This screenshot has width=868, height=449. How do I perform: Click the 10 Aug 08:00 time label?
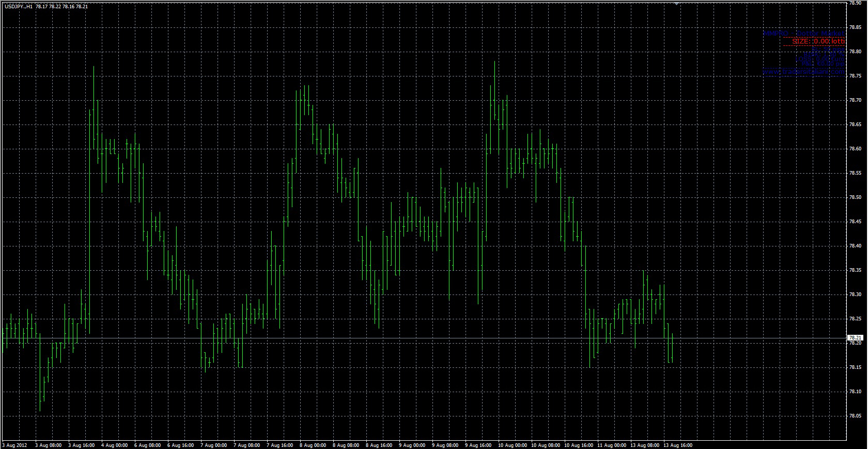pyautogui.click(x=546, y=445)
